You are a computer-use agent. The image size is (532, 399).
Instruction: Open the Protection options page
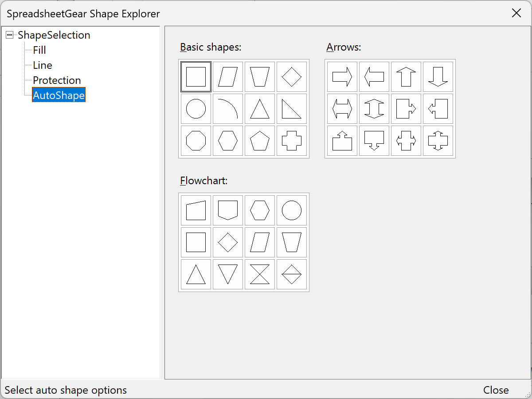click(57, 80)
